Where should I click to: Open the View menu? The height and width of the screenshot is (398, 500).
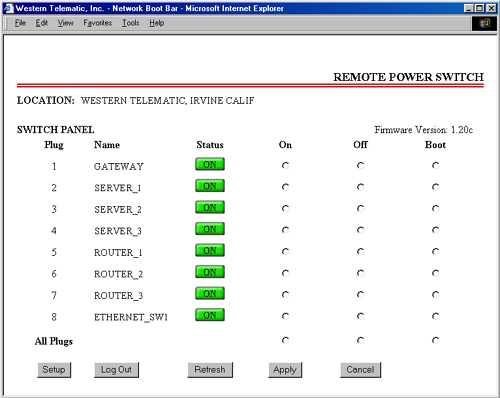point(65,23)
